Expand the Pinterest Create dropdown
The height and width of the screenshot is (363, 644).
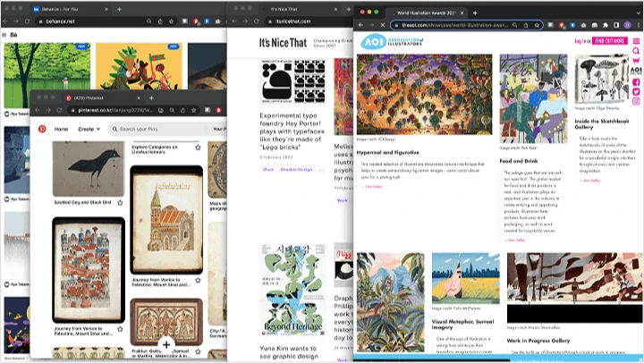(x=89, y=129)
